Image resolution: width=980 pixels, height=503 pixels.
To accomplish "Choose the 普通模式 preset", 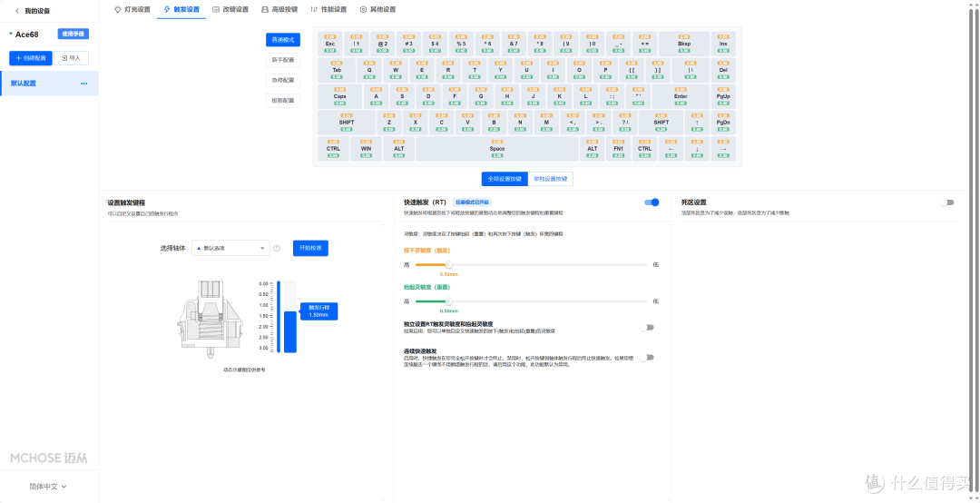I will 283,39.
